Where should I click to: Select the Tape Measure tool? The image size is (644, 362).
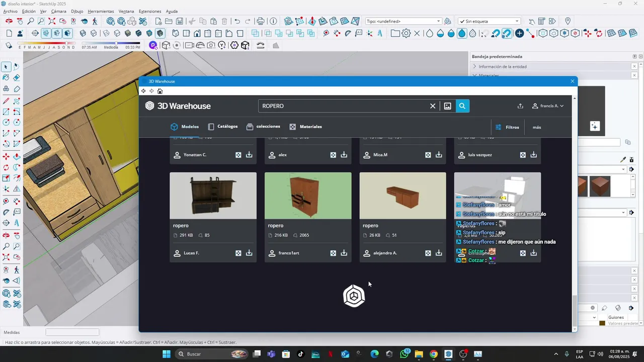click(x=6, y=201)
